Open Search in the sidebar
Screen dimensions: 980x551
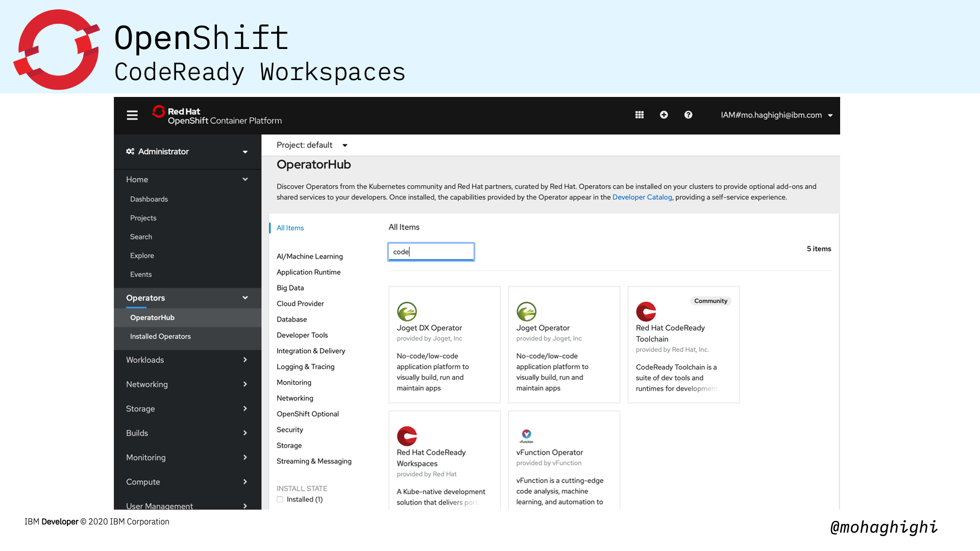point(141,237)
